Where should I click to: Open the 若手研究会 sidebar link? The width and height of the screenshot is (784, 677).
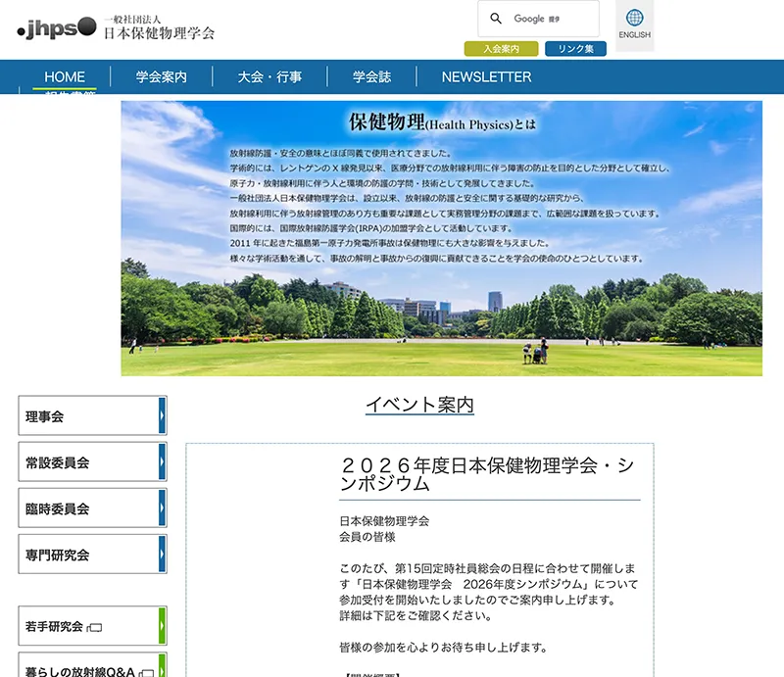92,625
